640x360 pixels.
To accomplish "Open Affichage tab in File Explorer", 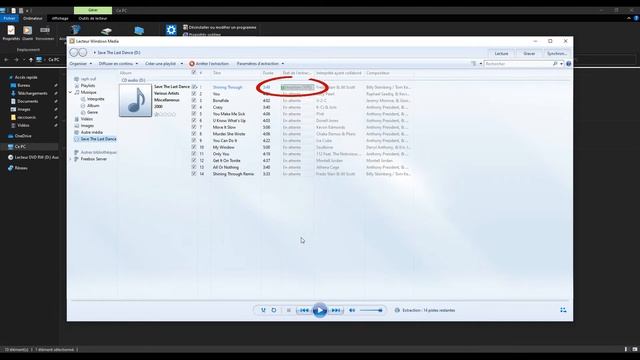I will coord(60,18).
